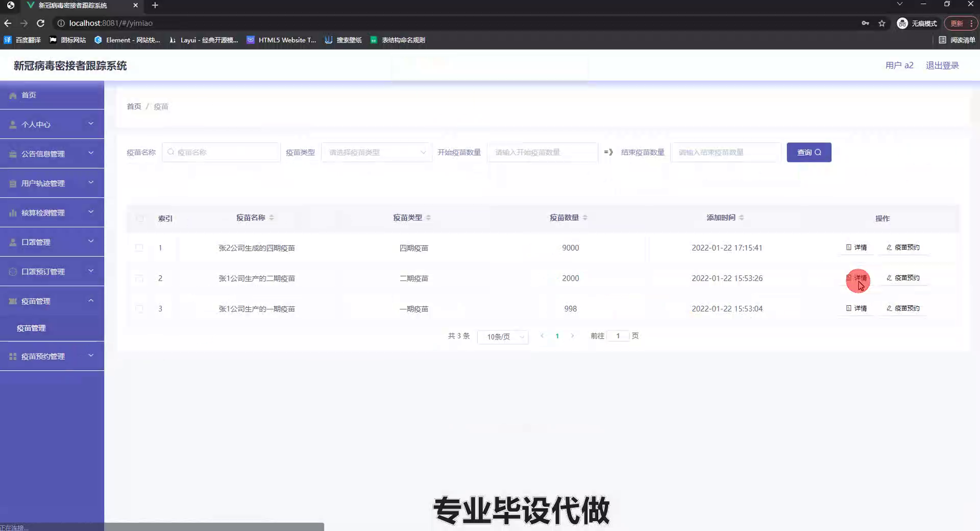Screen dimensions: 980x531
Task: Open the 图标网站 bookmark
Action: coord(68,40)
